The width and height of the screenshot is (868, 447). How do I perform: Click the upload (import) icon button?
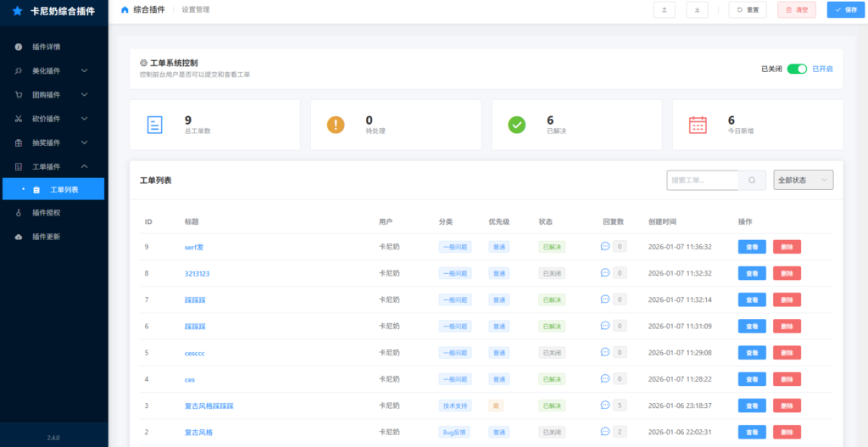click(664, 10)
